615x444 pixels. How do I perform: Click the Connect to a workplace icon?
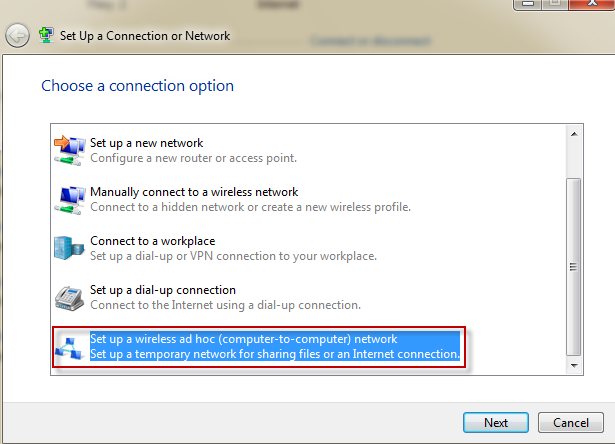68,247
